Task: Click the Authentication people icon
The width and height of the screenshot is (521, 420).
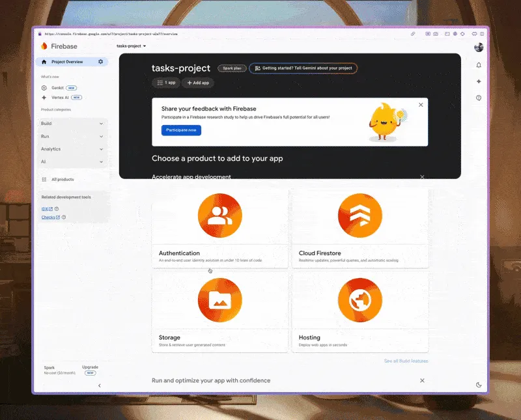Action: point(219,216)
